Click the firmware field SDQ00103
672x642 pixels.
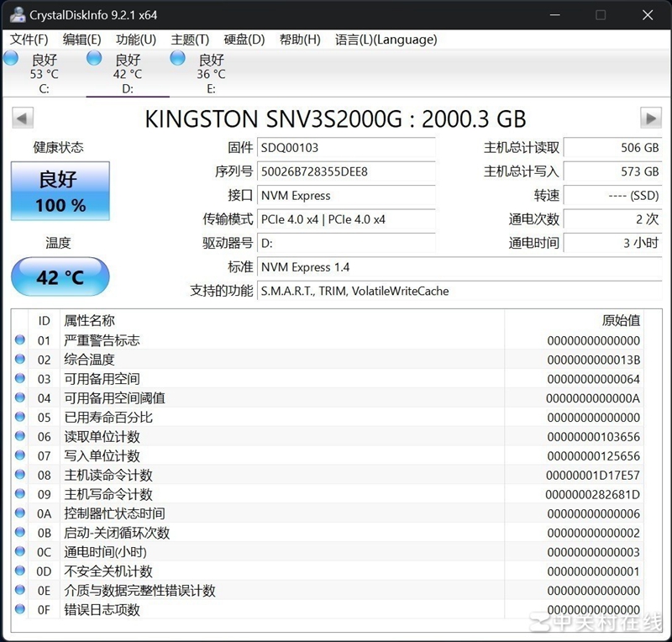pos(346,148)
